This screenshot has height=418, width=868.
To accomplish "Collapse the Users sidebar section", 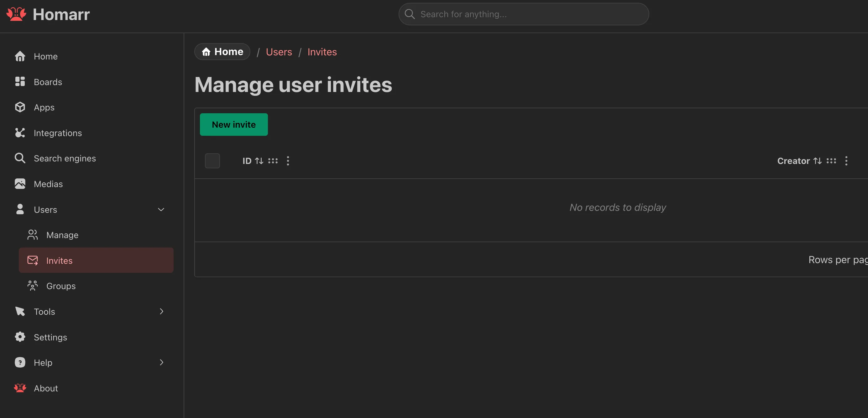I will click(161, 209).
